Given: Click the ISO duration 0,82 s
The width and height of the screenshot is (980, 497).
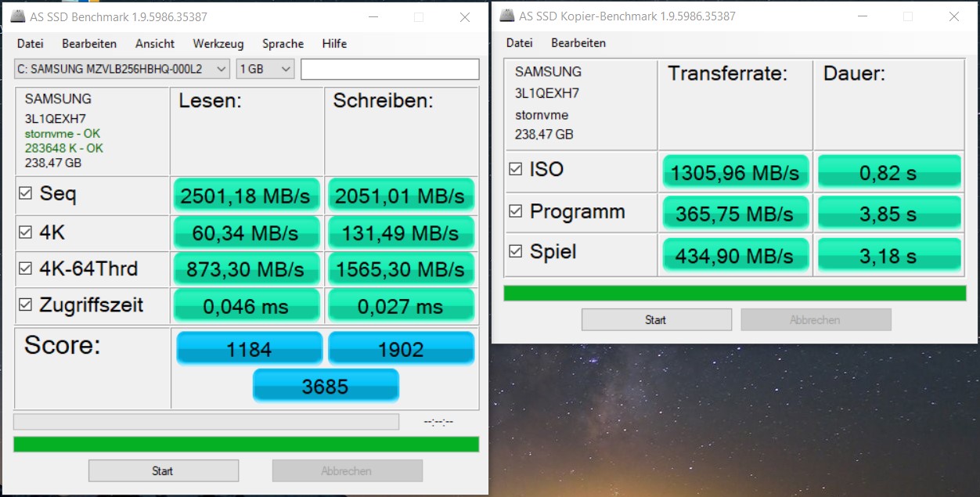Looking at the screenshot, I should pos(889,172).
